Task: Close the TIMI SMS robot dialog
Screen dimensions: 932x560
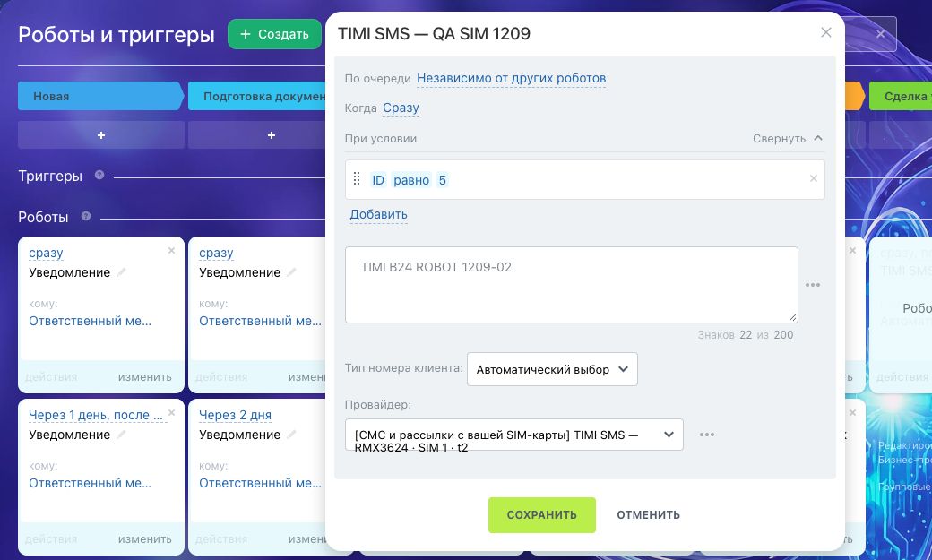Action: (825, 32)
